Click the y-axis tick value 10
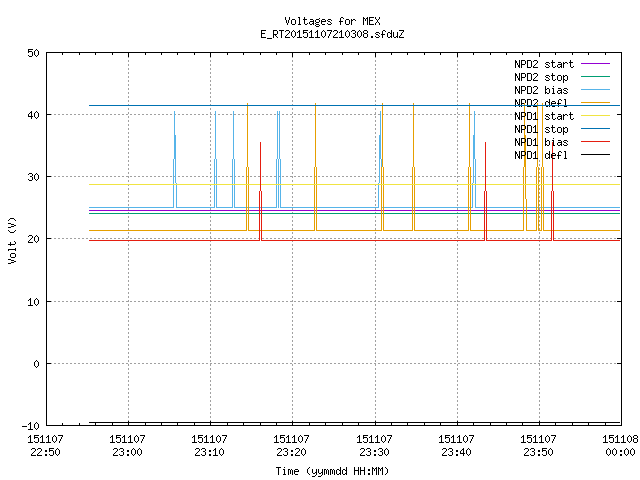This screenshot has width=640, height=480. (x=33, y=302)
